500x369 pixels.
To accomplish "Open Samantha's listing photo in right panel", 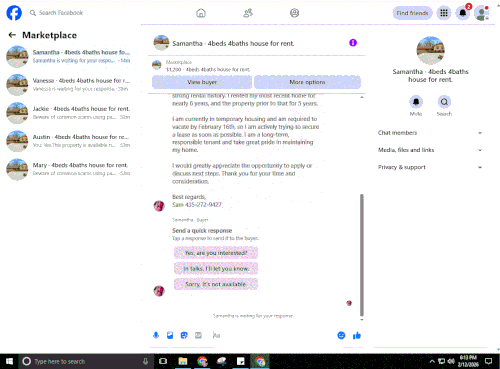I will click(x=430, y=50).
